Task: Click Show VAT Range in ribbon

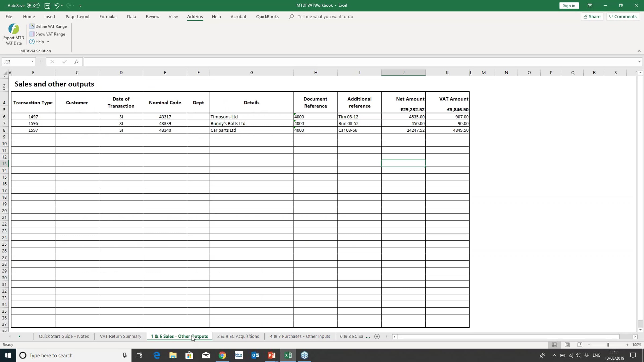Action: (50, 34)
